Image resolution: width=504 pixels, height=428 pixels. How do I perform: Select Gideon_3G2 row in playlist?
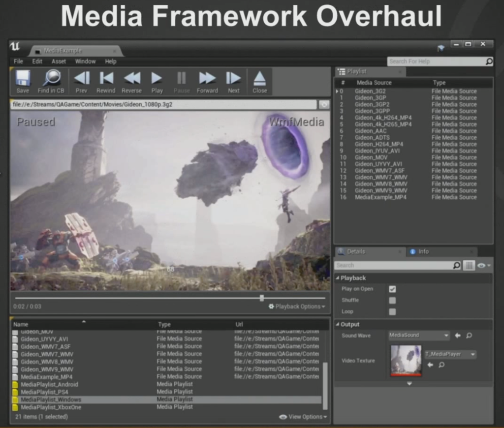tap(413, 91)
